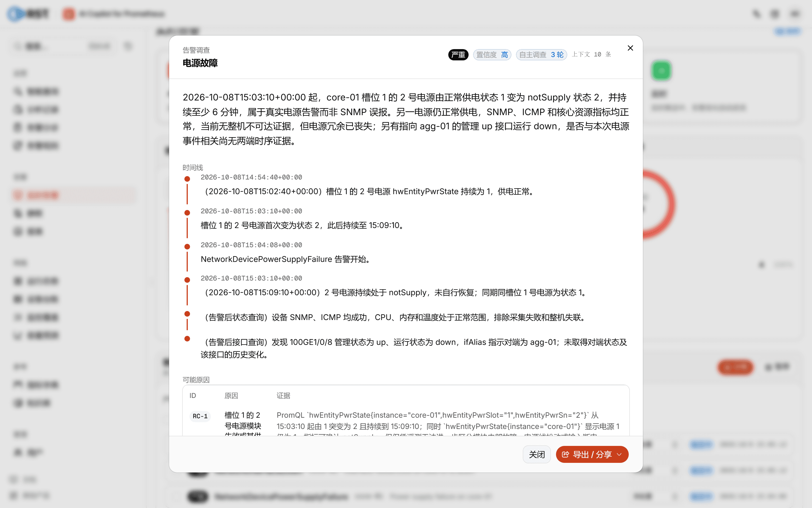Image resolution: width=812 pixels, height=508 pixels.
Task: Click the 关闭 button
Action: [537, 454]
